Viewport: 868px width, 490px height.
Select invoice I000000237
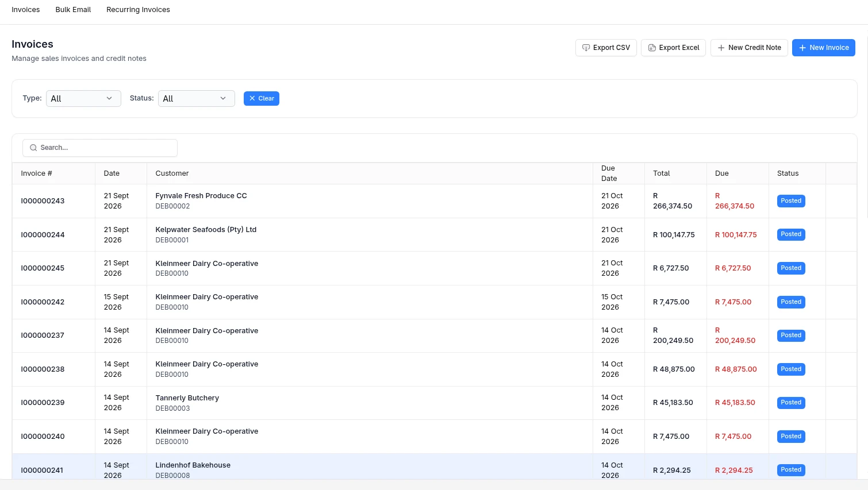coord(43,335)
